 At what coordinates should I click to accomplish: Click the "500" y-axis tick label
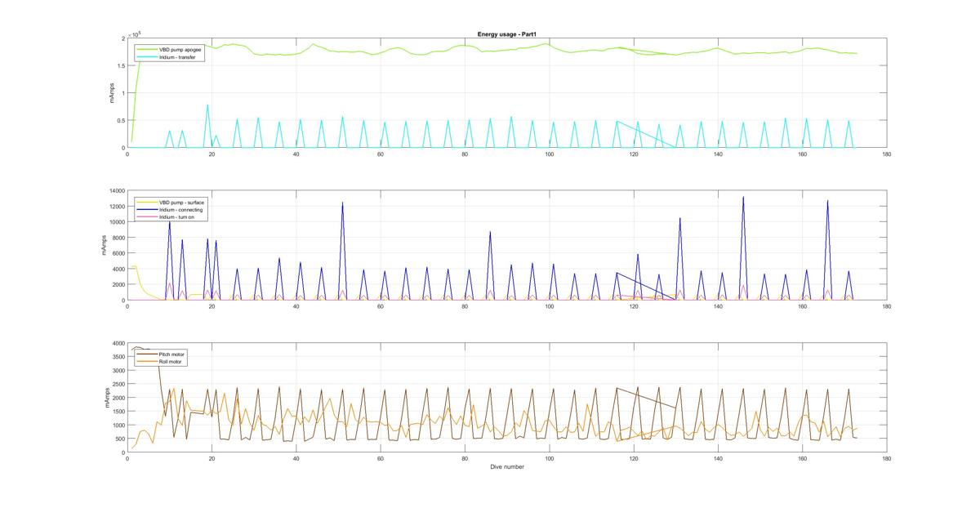[x=118, y=439]
